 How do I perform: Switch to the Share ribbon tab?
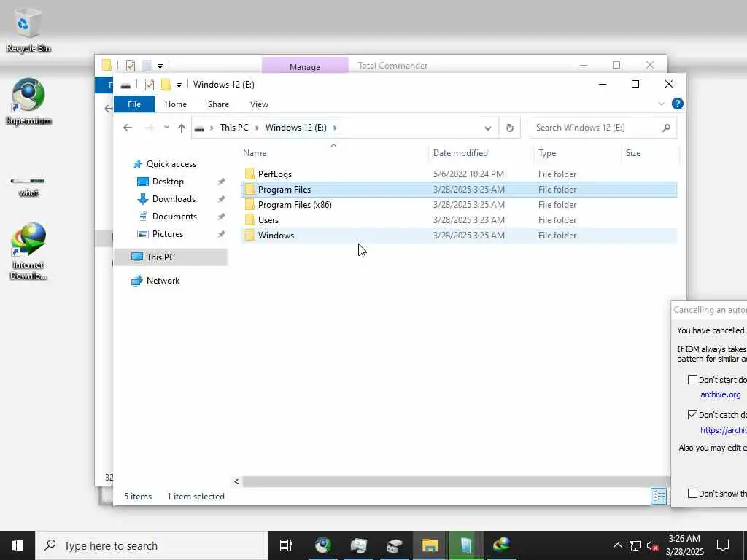click(x=218, y=104)
